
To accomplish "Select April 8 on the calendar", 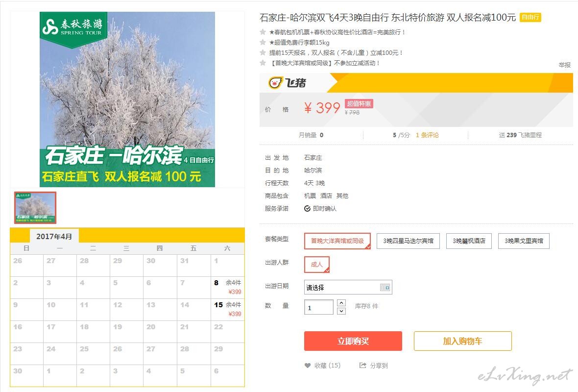I will [x=227, y=287].
